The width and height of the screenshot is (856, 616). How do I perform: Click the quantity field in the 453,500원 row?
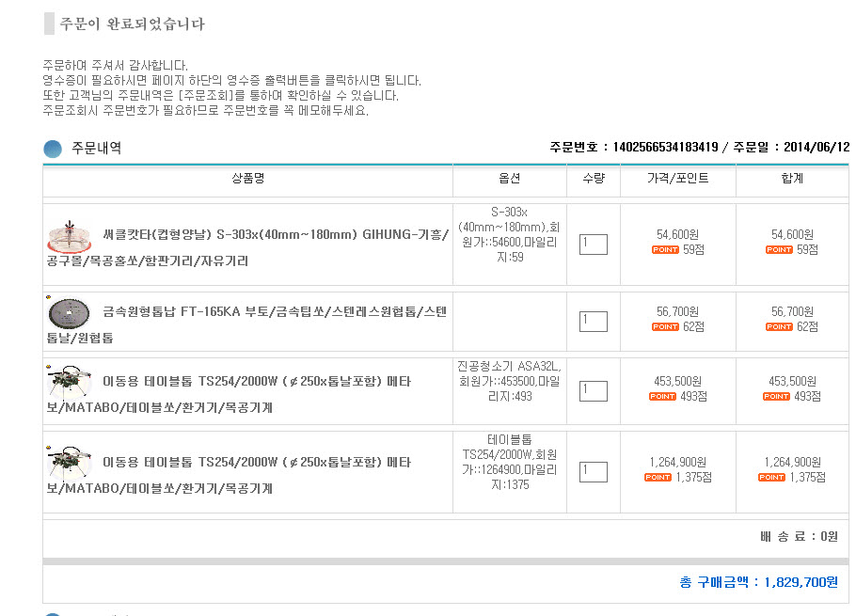point(594,391)
